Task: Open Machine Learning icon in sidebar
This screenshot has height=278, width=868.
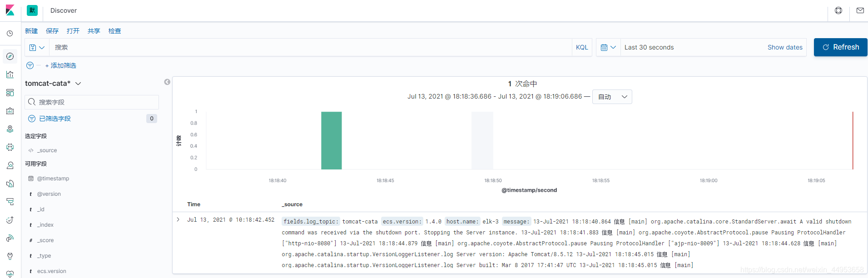Action: [10, 147]
